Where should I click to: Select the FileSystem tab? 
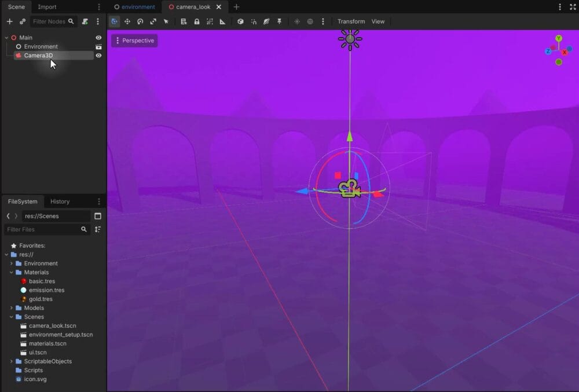(23, 202)
